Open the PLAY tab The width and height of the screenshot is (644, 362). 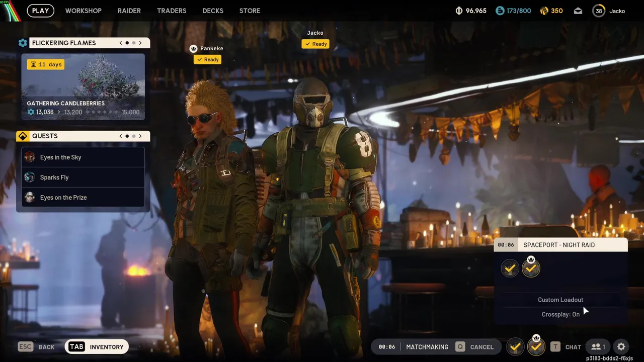click(x=40, y=11)
